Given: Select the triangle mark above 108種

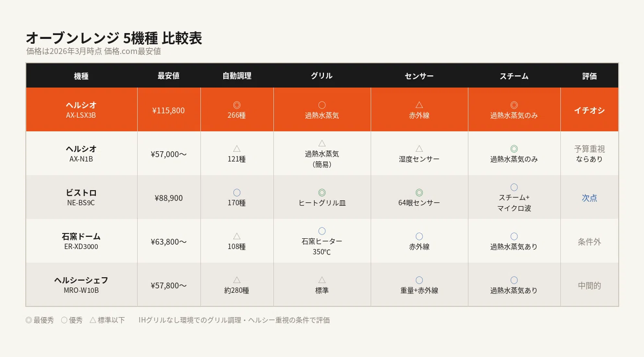Looking at the screenshot, I should click(237, 236).
